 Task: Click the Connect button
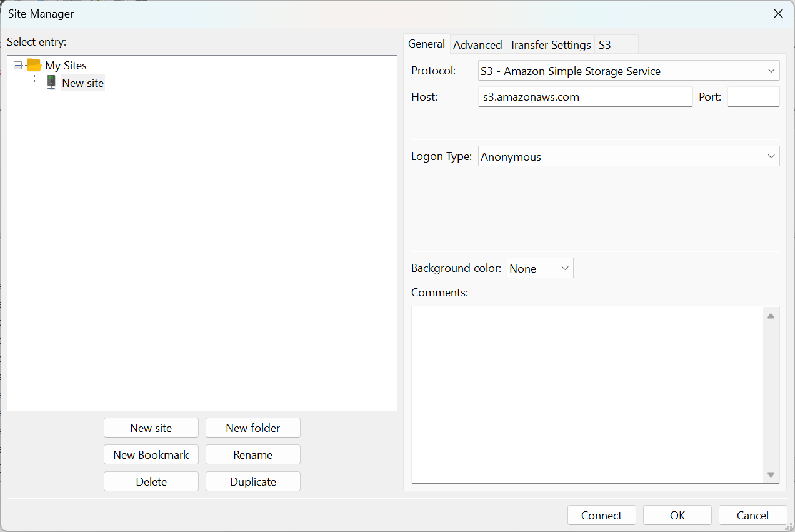click(x=602, y=515)
